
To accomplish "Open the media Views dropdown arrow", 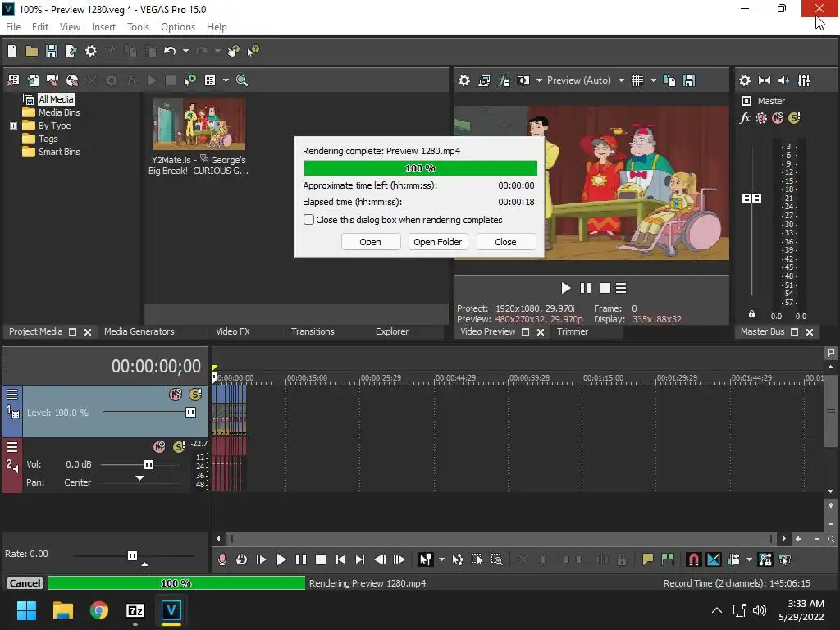I will point(226,80).
